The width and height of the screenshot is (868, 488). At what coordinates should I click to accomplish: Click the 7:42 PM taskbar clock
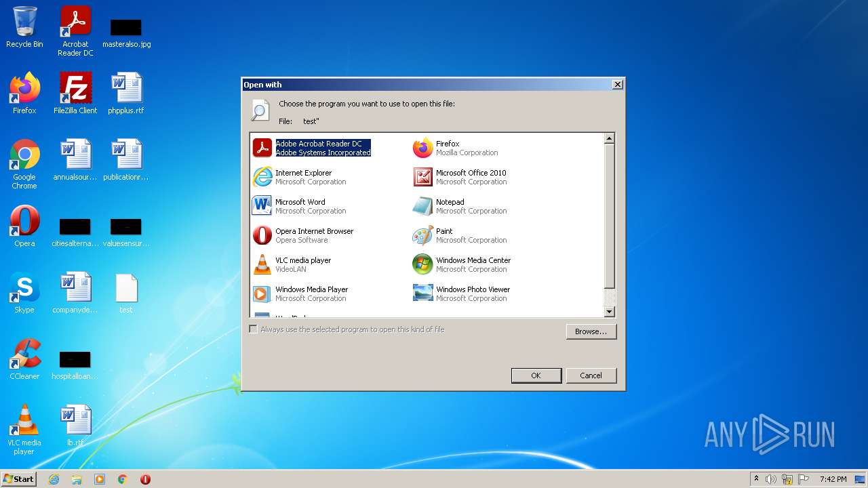pyautogui.click(x=833, y=479)
